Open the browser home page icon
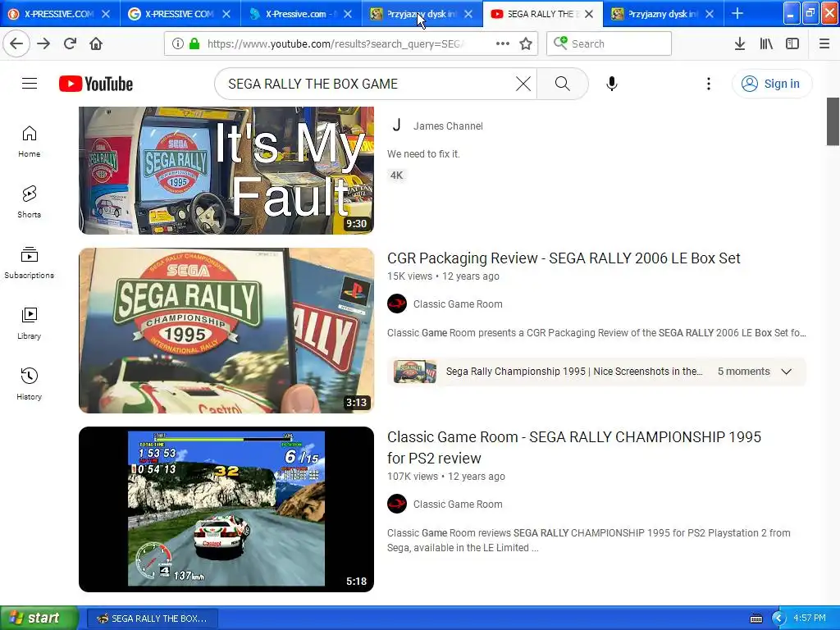The width and height of the screenshot is (840, 630). [96, 44]
